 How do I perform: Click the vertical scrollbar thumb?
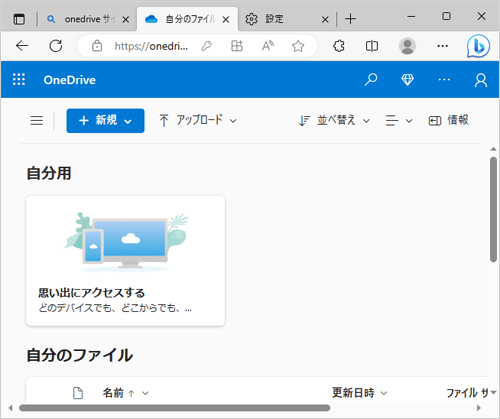click(x=494, y=209)
